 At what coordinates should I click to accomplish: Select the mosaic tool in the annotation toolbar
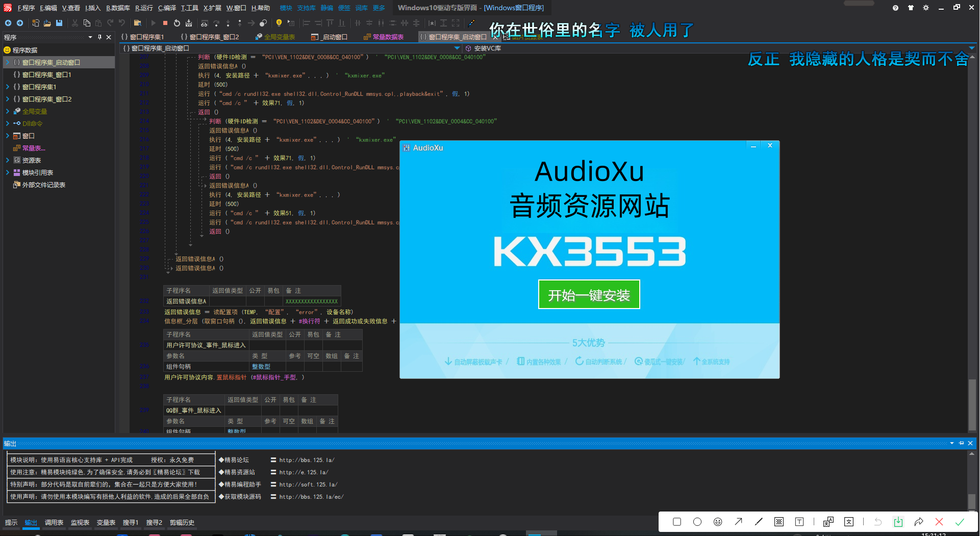click(x=779, y=522)
